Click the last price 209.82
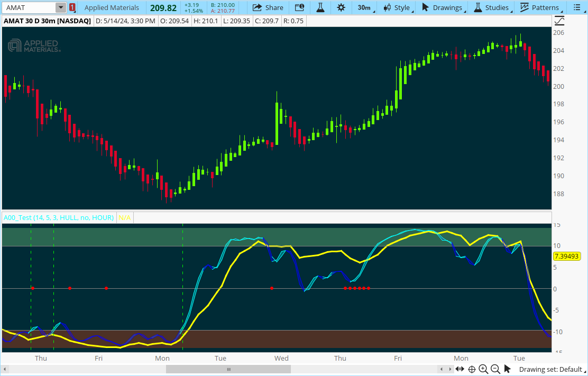Image resolution: width=588 pixels, height=376 pixels. click(163, 8)
